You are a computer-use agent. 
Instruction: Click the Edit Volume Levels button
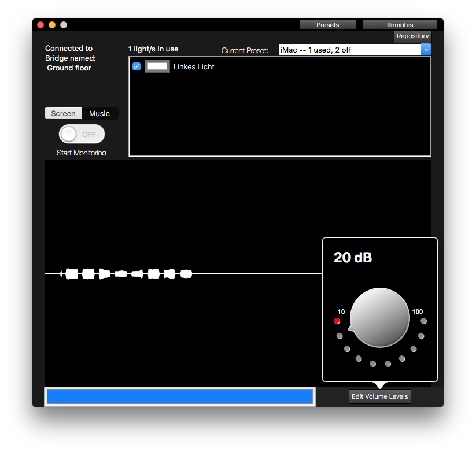(x=379, y=396)
